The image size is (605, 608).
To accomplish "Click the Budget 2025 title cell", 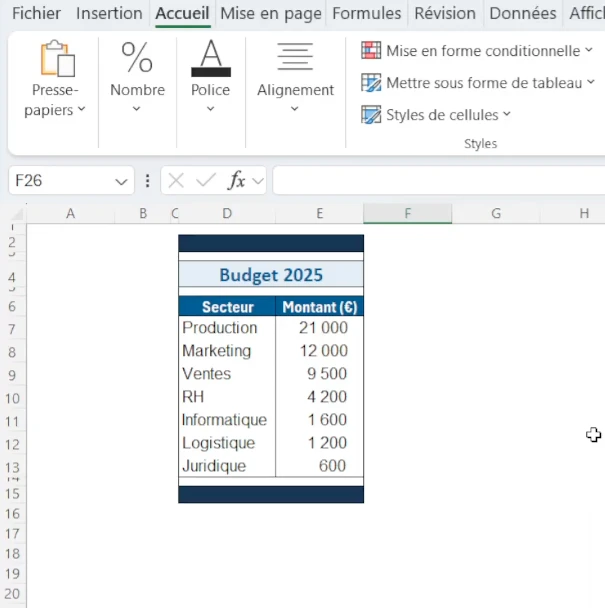I will (271, 275).
